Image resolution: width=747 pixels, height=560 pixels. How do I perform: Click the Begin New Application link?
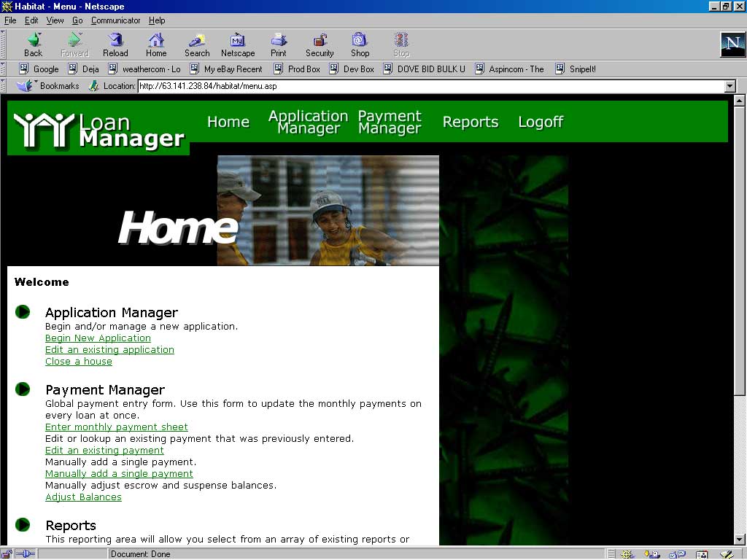coord(98,338)
